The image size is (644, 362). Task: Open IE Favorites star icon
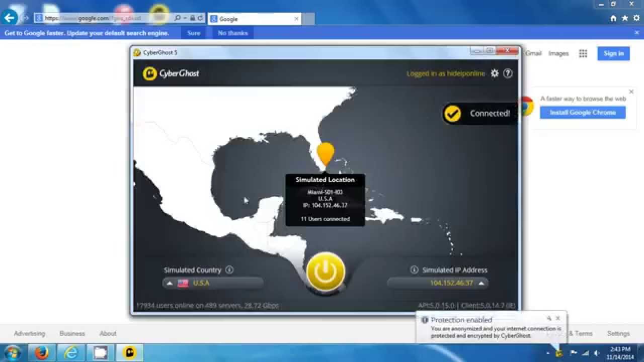pos(625,18)
